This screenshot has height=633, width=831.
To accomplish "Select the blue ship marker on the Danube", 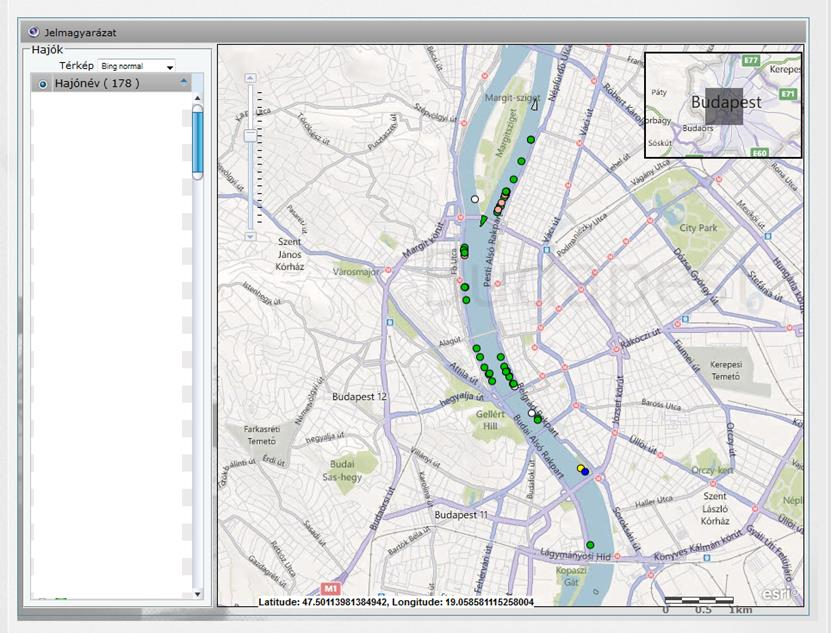I will click(585, 471).
